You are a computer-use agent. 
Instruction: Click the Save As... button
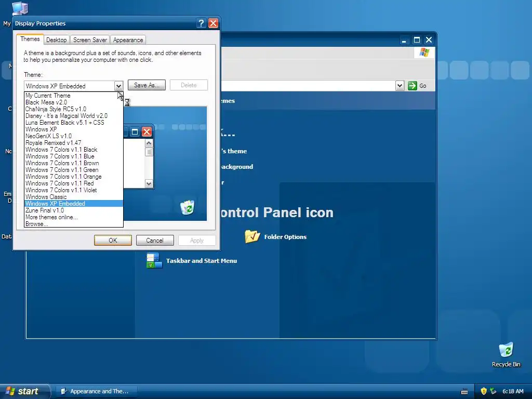click(147, 85)
